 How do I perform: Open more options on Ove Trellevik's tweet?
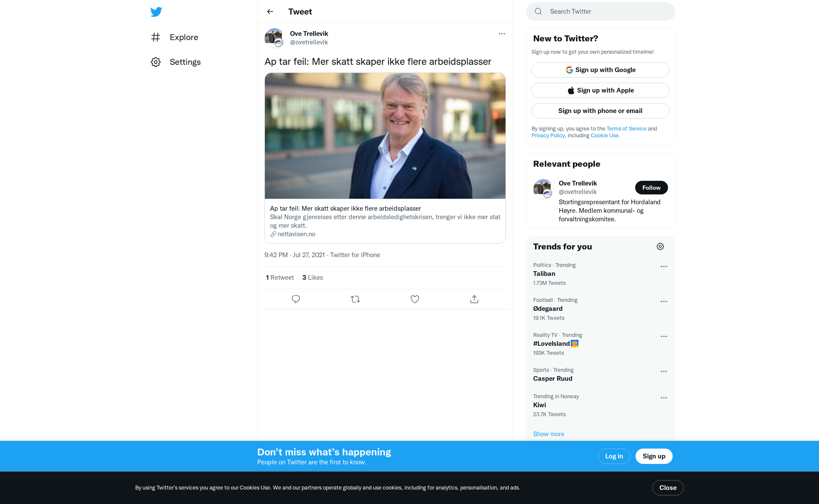(x=502, y=34)
